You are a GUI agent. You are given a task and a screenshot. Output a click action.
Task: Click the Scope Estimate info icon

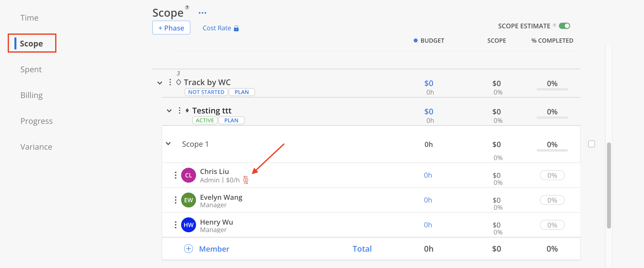[554, 25]
